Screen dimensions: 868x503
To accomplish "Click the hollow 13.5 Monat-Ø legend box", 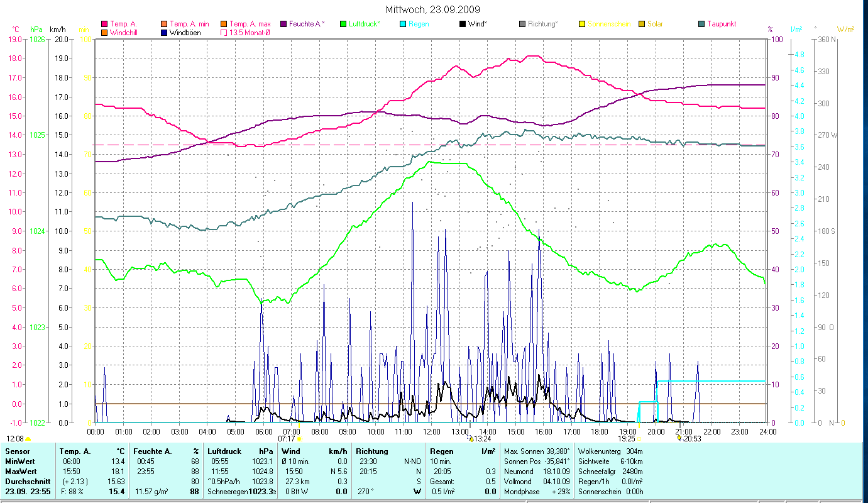I will coord(223,33).
